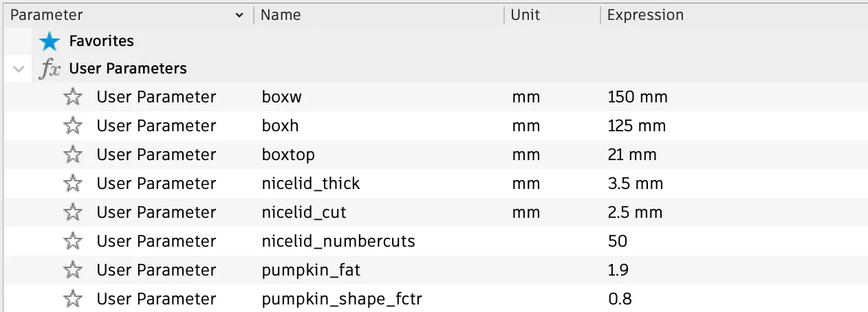Viewport: 868px width, 312px height.
Task: Select the User Parameters group label
Action: point(128,69)
